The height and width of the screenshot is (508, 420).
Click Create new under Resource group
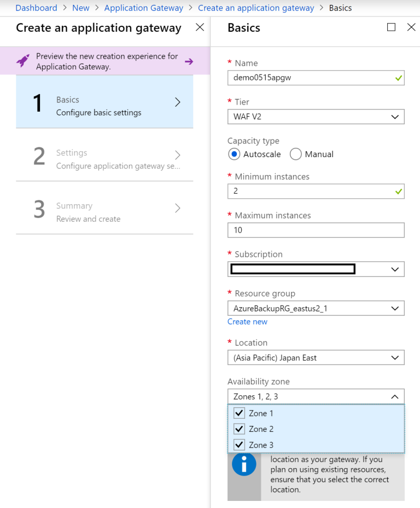point(247,321)
